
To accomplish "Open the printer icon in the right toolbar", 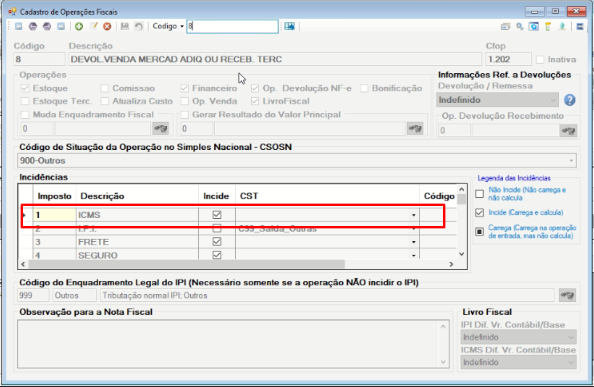I will [505, 27].
